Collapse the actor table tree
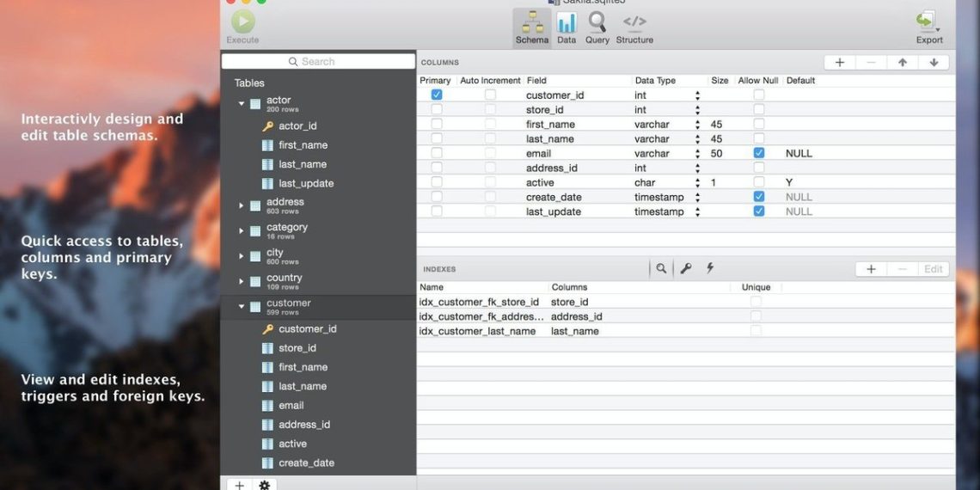This screenshot has width=980, height=490. [242, 104]
